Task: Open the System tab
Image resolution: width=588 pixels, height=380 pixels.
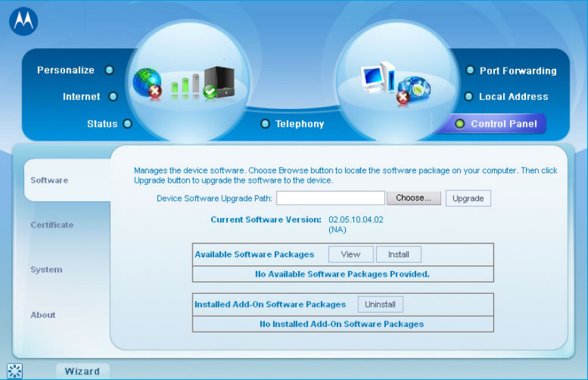Action: point(46,270)
